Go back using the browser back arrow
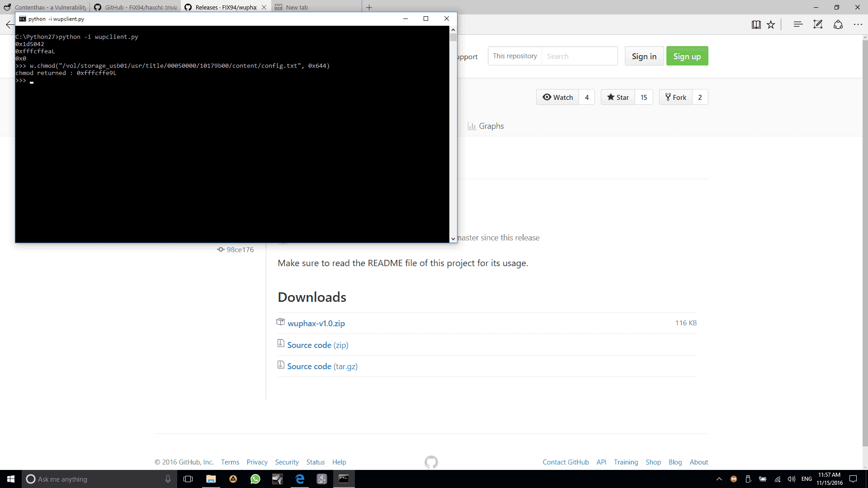This screenshot has width=868, height=488. 9,24
